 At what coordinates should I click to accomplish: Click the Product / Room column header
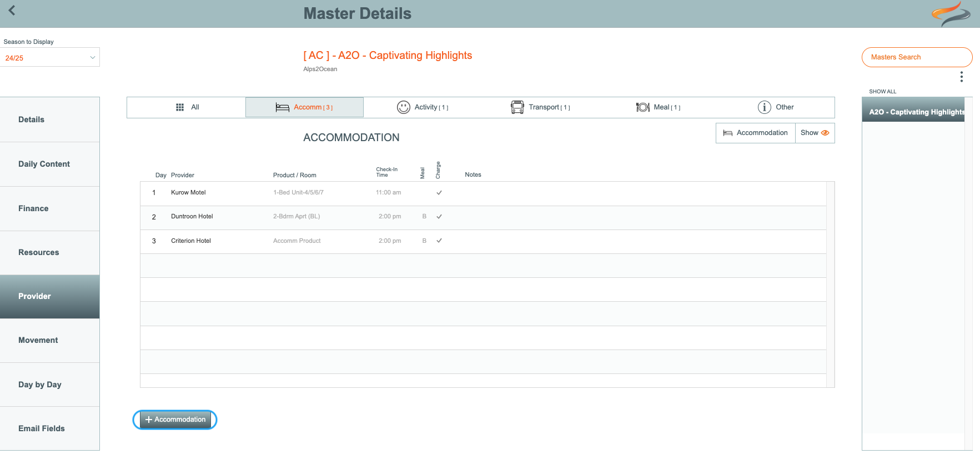point(295,175)
